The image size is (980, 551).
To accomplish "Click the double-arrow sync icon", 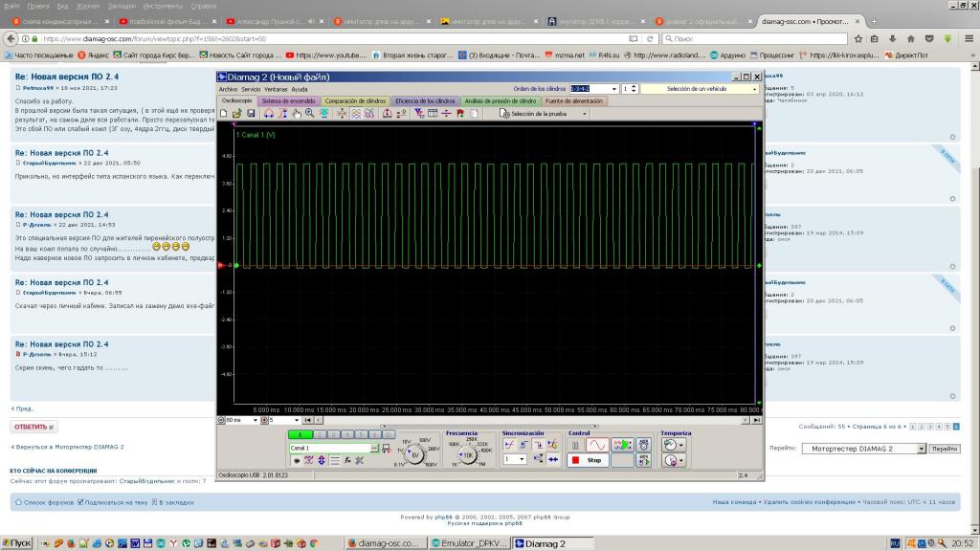I will point(552,460).
